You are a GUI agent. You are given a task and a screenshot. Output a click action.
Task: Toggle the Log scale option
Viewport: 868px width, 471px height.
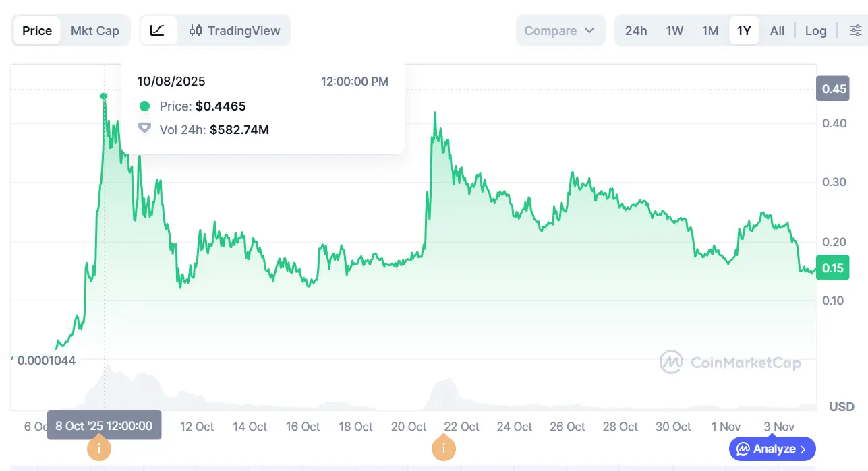(x=815, y=31)
